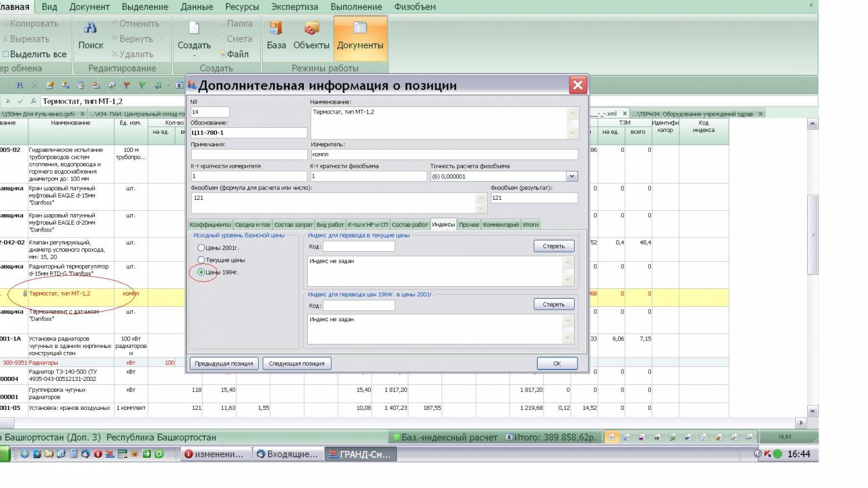This screenshot has width=868, height=488.
Task: Click the Kaspersky tray icon
Action: tap(767, 454)
